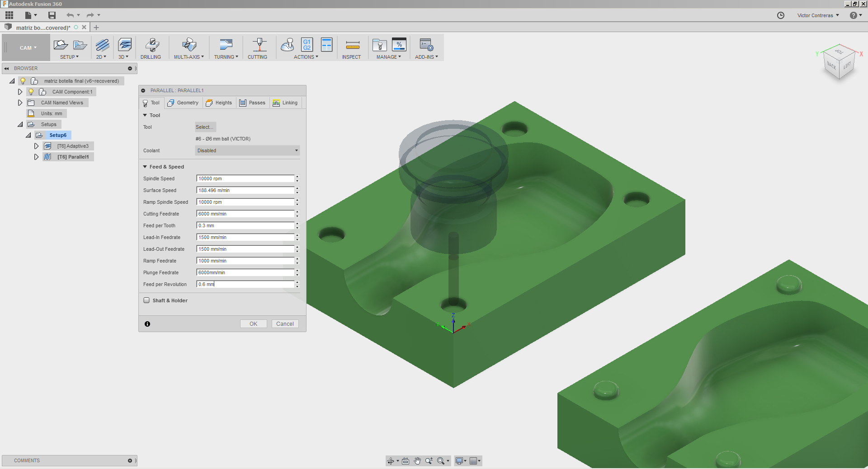
Task: Collapse the Browser panel arrows
Action: 6,69
